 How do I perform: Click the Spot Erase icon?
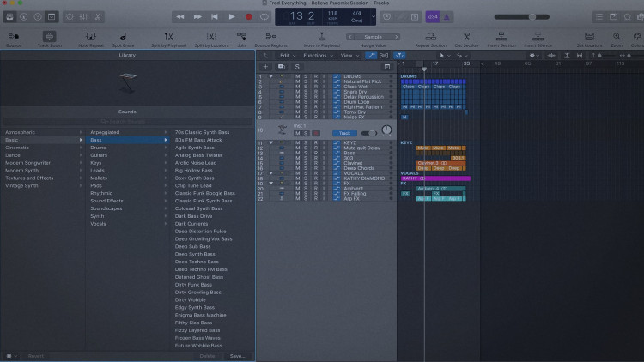point(123,39)
